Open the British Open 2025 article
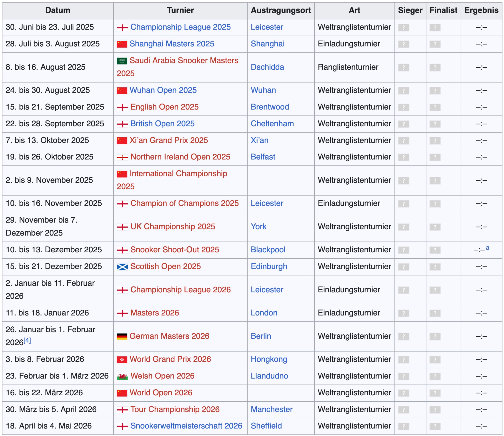 pyautogui.click(x=163, y=124)
